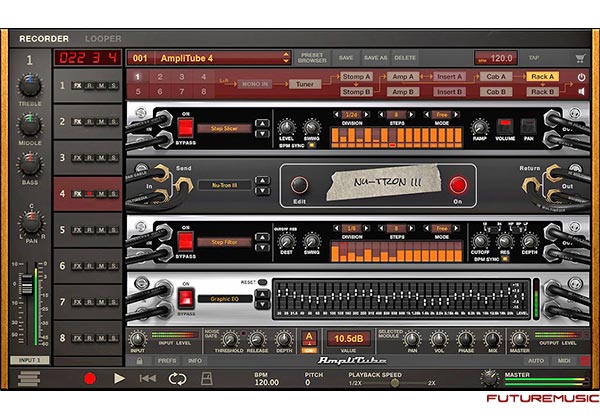
Task: Click the noise gate DEPTH knob
Action: 284,339
